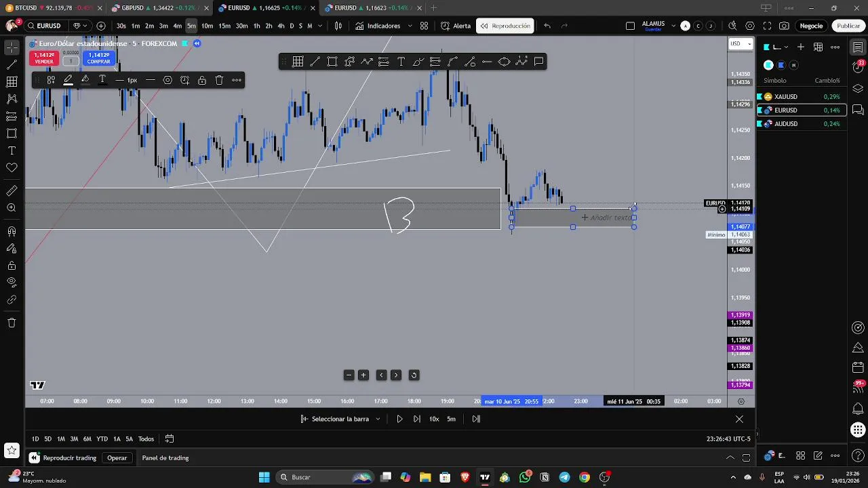Select the text 'T' tool in favorites toolbar

[x=401, y=62]
